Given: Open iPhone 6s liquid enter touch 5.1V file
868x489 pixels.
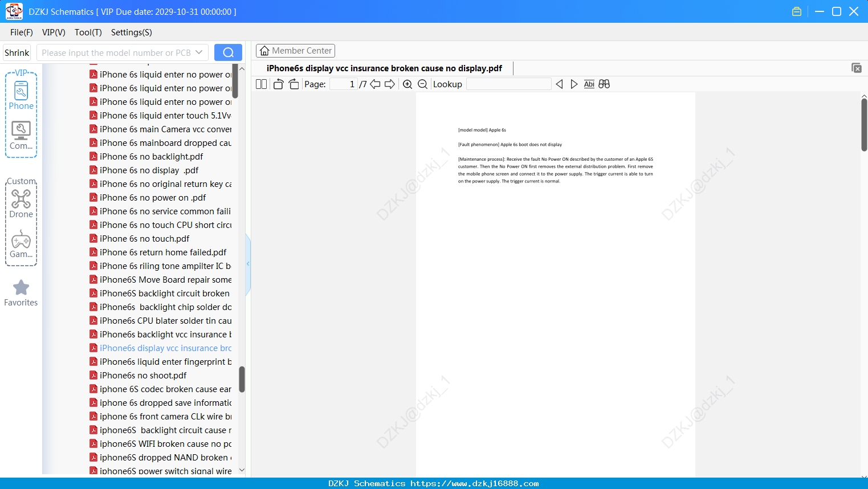Looking at the screenshot, I should pos(165,115).
